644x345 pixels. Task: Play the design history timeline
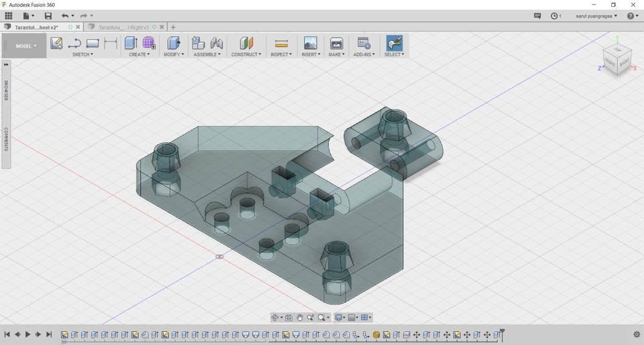tap(28, 334)
